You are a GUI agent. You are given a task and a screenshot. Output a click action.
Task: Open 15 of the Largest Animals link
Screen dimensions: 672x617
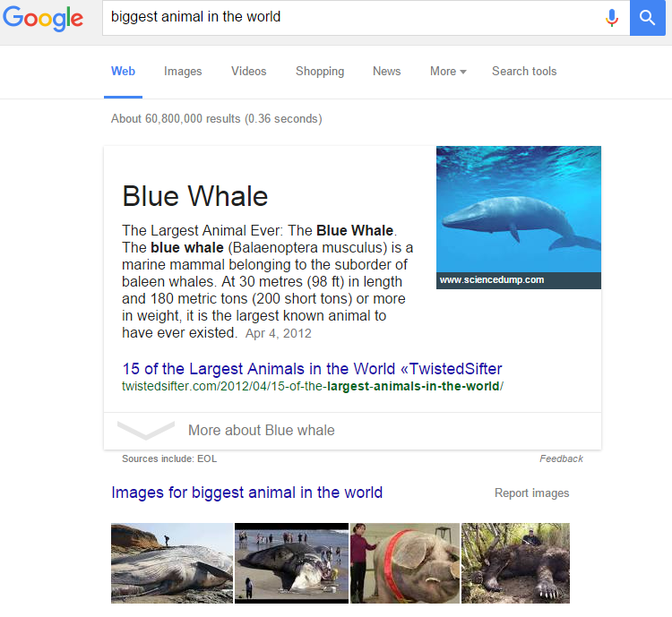(x=312, y=369)
